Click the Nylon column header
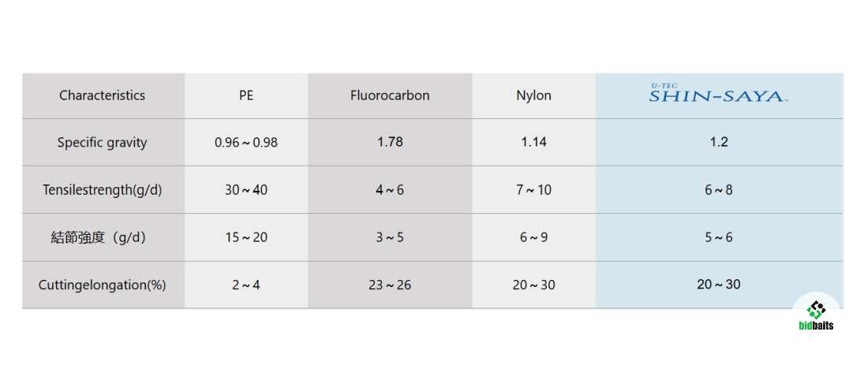 (533, 95)
